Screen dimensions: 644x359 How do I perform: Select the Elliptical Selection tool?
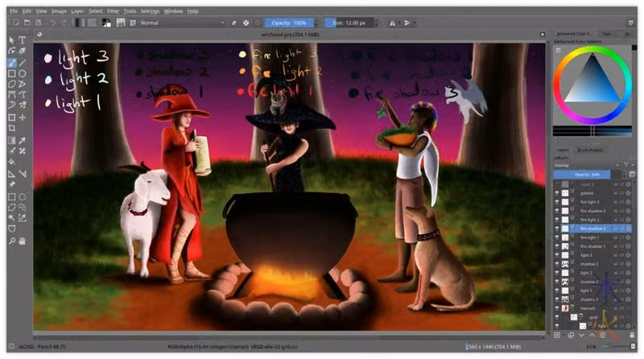click(x=23, y=196)
